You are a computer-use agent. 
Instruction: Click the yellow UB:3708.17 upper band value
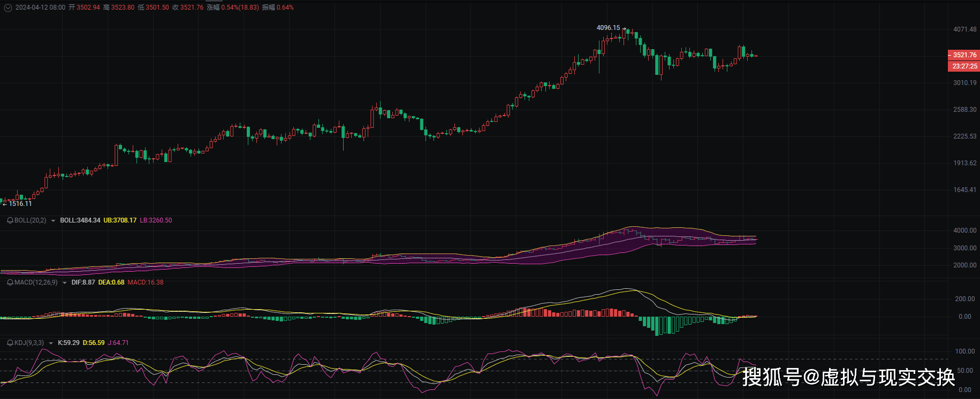120,220
